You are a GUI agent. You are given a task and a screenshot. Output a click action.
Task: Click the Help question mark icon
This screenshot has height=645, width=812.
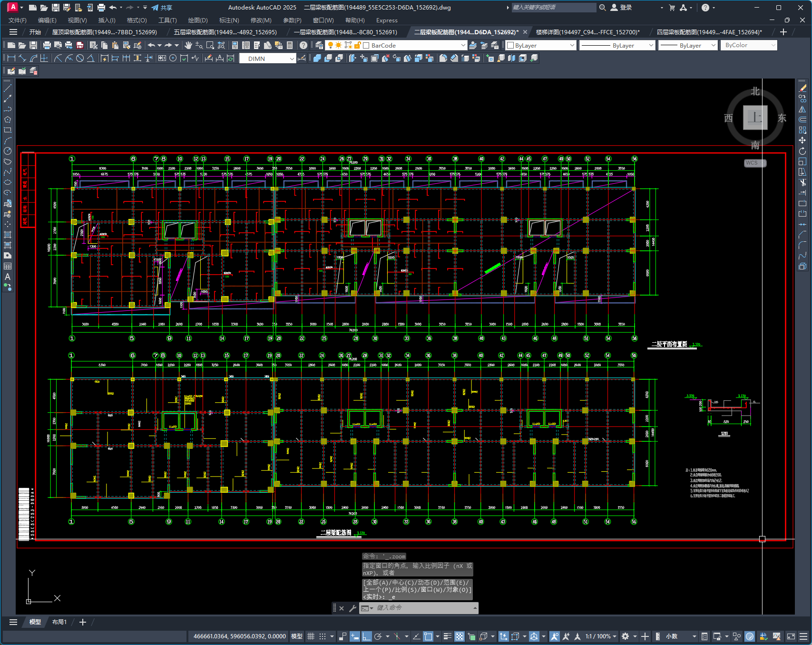pos(303,45)
